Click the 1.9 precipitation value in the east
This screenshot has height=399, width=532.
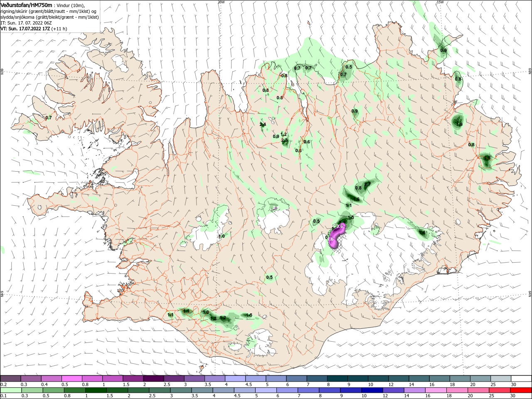coord(459,124)
